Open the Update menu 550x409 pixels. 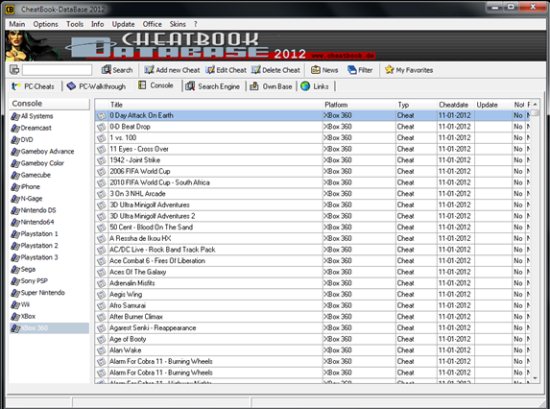[x=123, y=24]
